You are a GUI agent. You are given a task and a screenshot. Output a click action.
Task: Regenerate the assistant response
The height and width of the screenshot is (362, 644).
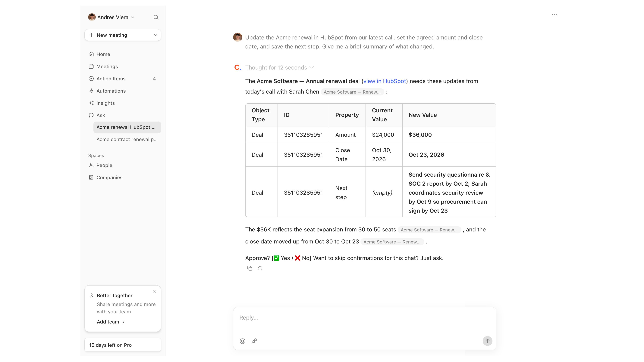click(x=260, y=268)
